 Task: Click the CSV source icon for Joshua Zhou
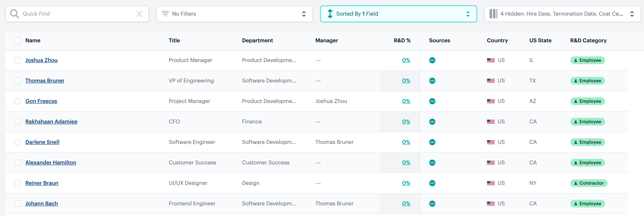coord(432,60)
